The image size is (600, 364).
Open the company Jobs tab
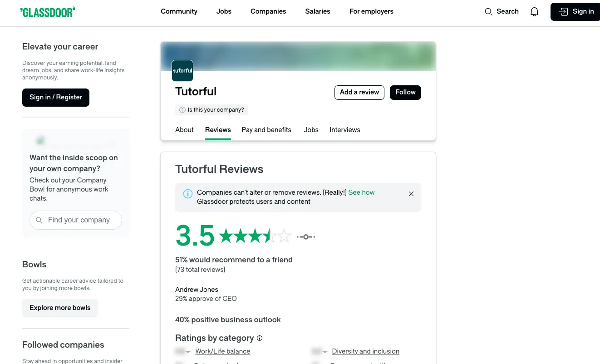[x=311, y=130]
